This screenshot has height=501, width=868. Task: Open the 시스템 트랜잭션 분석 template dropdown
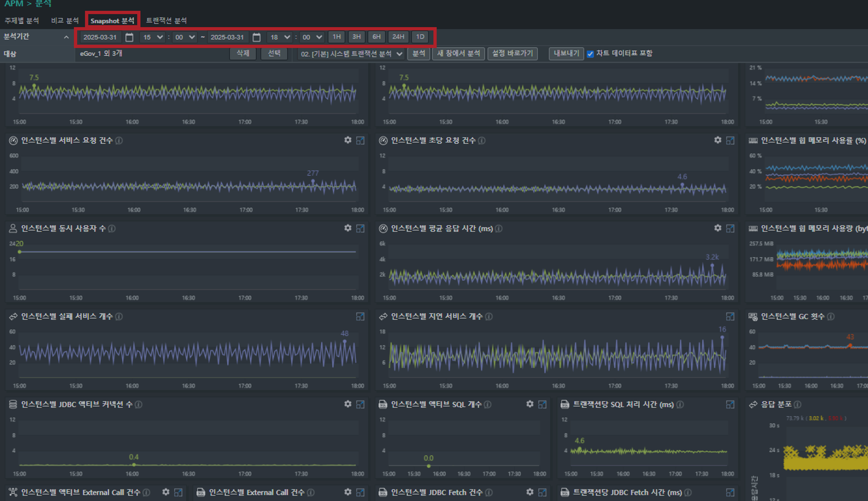(351, 54)
